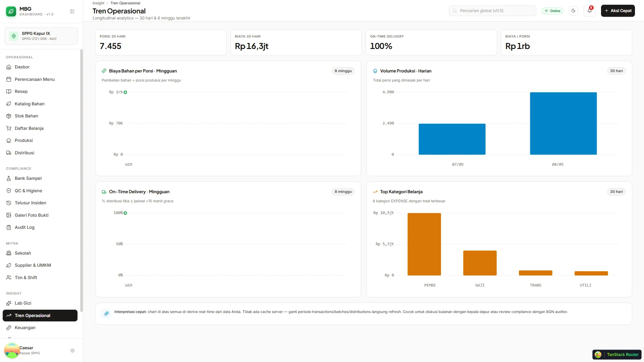Click the QC & Higiene shield icon
644x362 pixels.
(9, 191)
